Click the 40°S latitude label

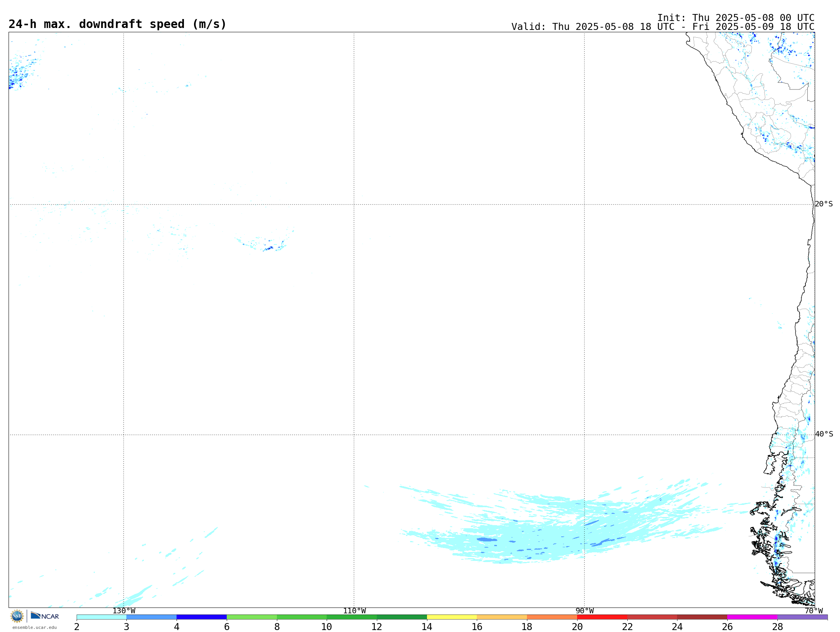tap(824, 434)
